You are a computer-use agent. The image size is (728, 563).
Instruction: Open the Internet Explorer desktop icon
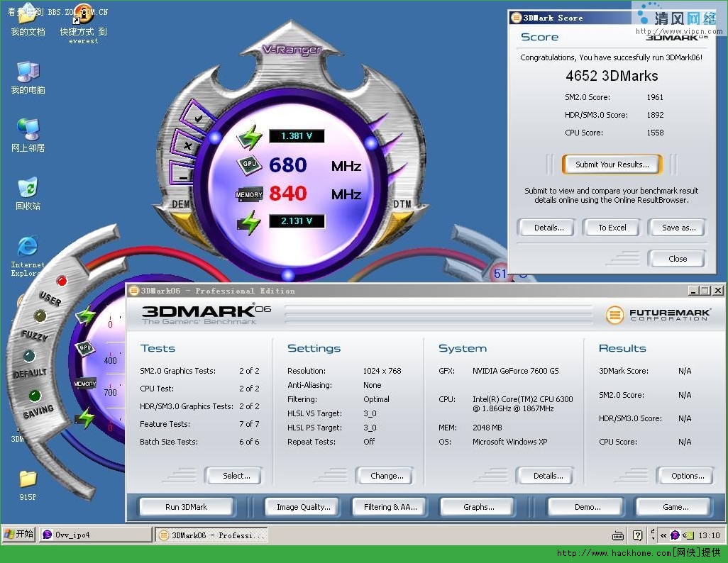tap(28, 256)
